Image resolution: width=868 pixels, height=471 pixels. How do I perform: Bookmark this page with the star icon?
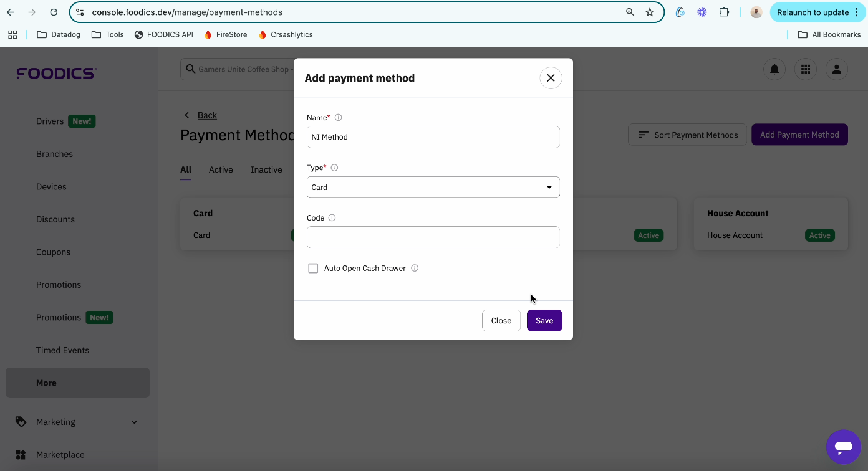click(650, 12)
